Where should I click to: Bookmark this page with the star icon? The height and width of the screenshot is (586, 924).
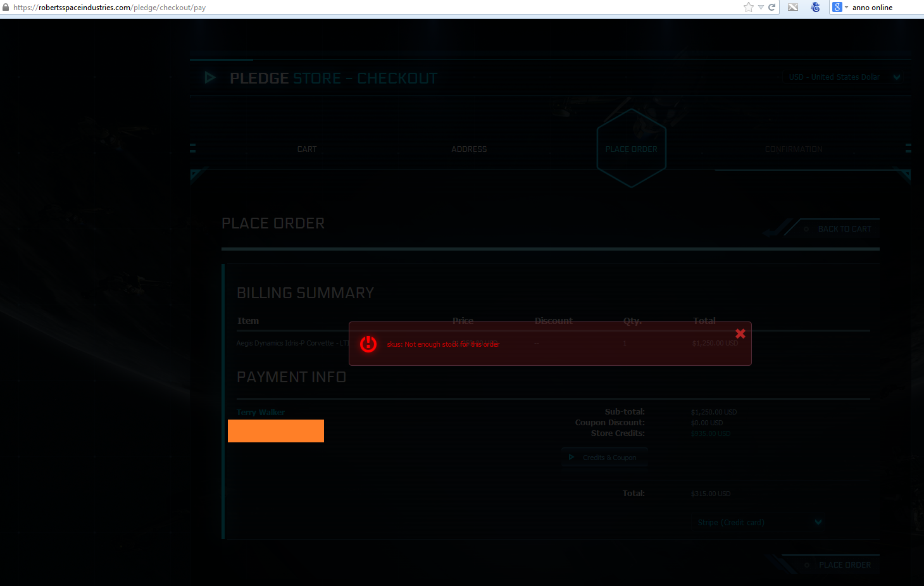749,7
